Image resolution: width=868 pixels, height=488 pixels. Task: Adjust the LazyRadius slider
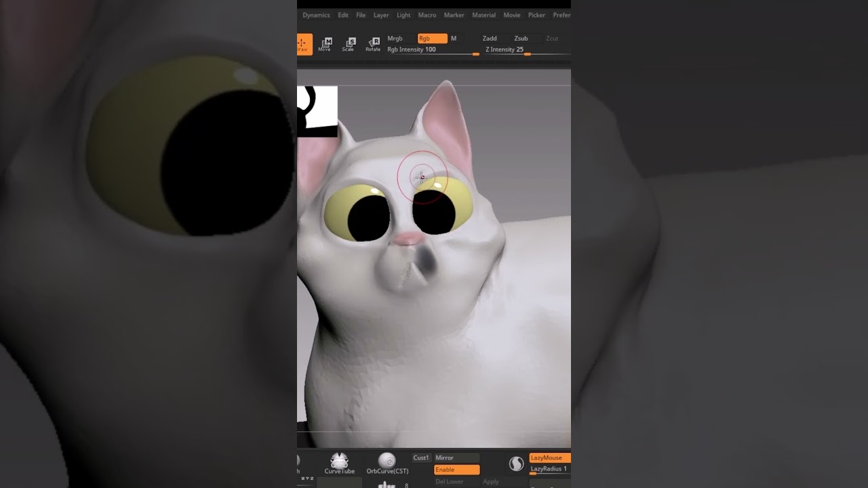[549, 469]
